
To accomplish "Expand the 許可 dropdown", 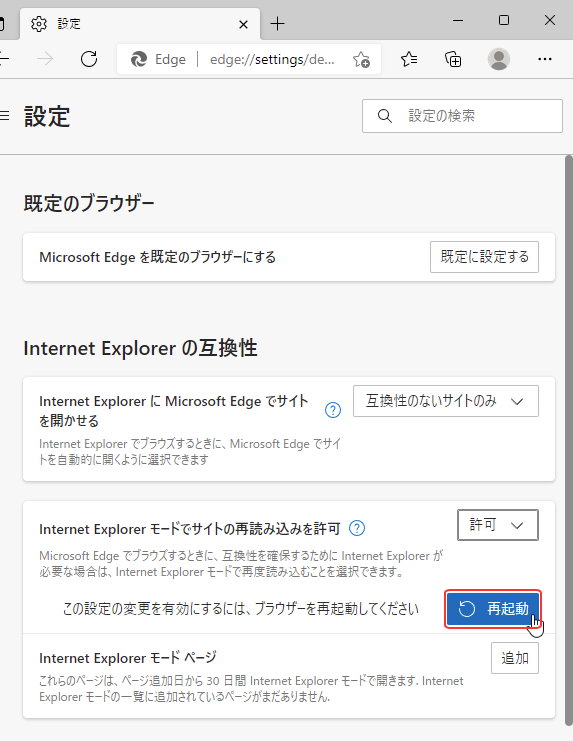I will [497, 525].
